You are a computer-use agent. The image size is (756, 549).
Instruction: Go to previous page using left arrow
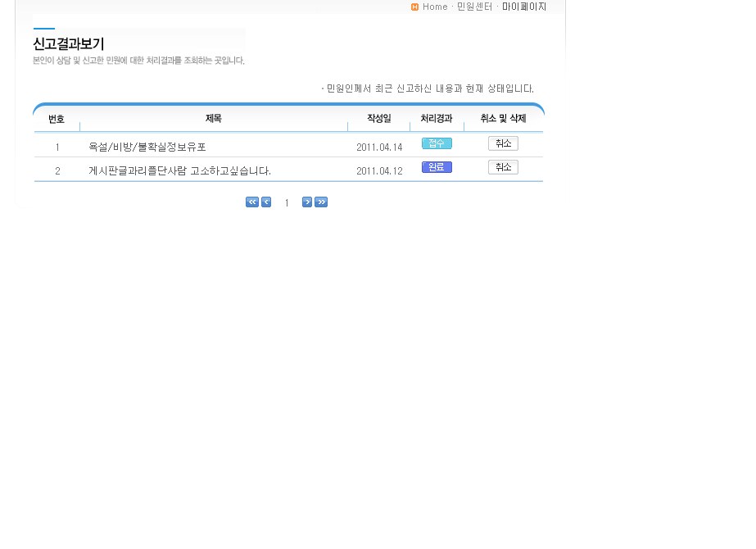(266, 202)
